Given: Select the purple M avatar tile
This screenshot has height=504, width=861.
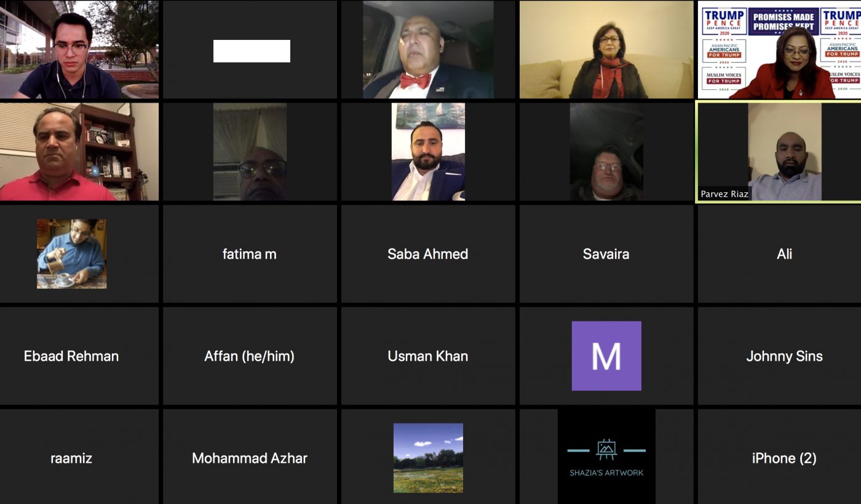Looking at the screenshot, I should click(606, 356).
